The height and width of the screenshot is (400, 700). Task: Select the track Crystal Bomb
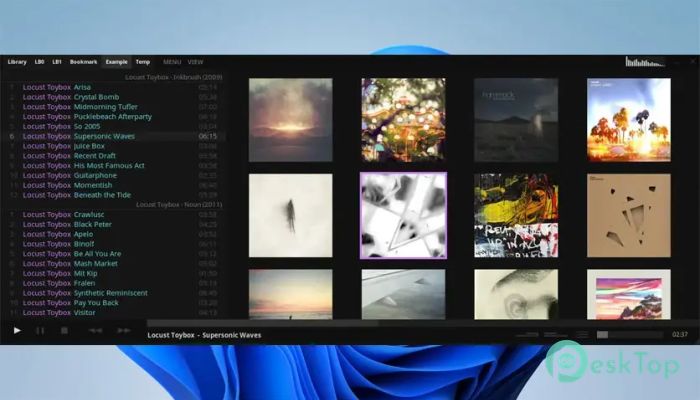[114, 97]
